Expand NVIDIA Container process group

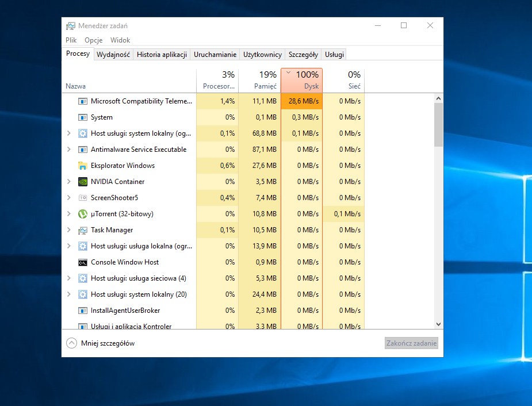pos(69,182)
